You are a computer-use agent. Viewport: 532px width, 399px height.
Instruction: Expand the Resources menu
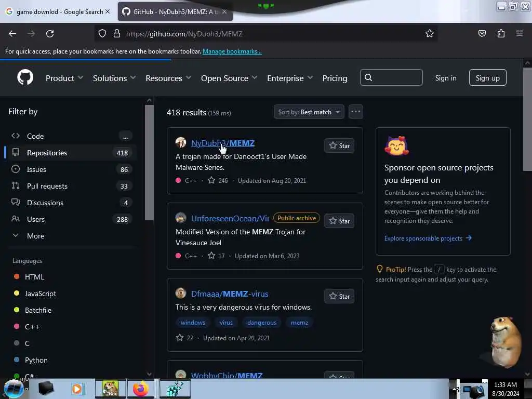pyautogui.click(x=168, y=78)
